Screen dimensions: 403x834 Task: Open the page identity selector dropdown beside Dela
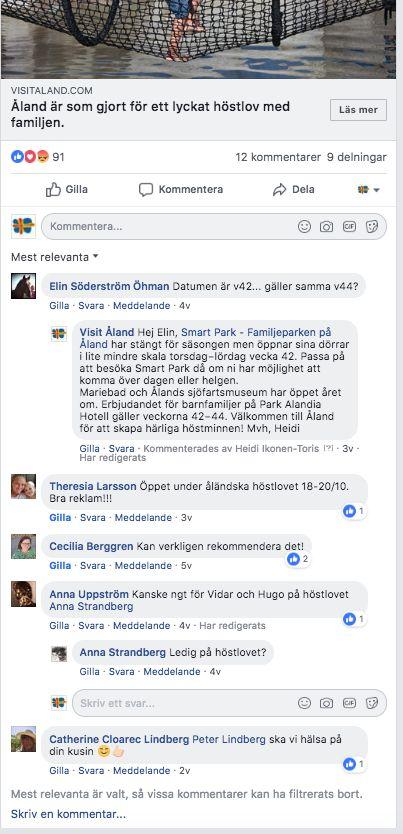368,189
